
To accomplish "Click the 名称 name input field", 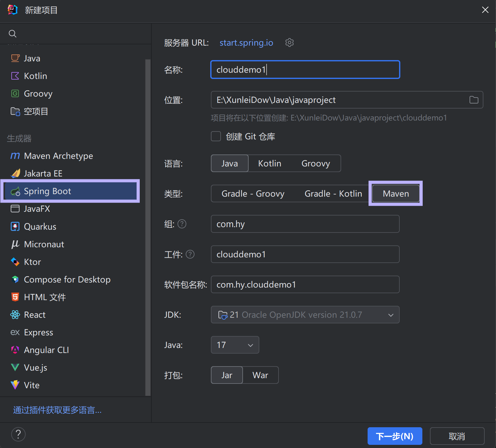I will 305,70.
